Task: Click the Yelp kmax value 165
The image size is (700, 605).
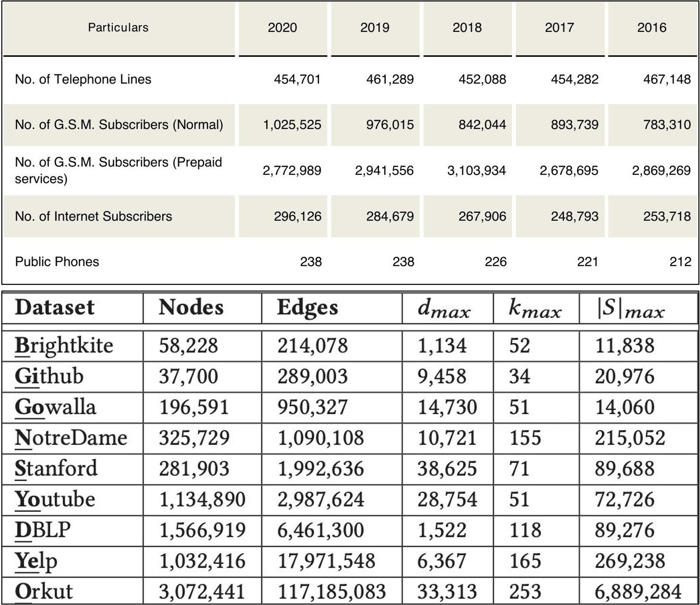Action: [x=525, y=561]
